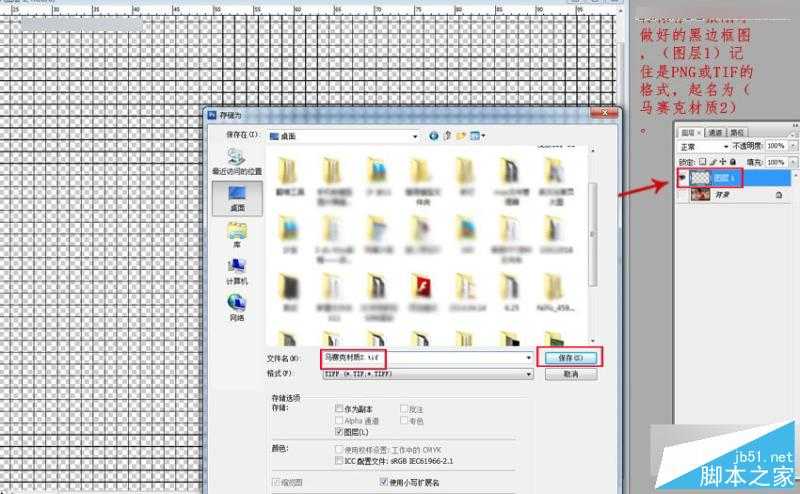Select the 背景 layer name
This screenshot has height=494, width=800.
722,195
